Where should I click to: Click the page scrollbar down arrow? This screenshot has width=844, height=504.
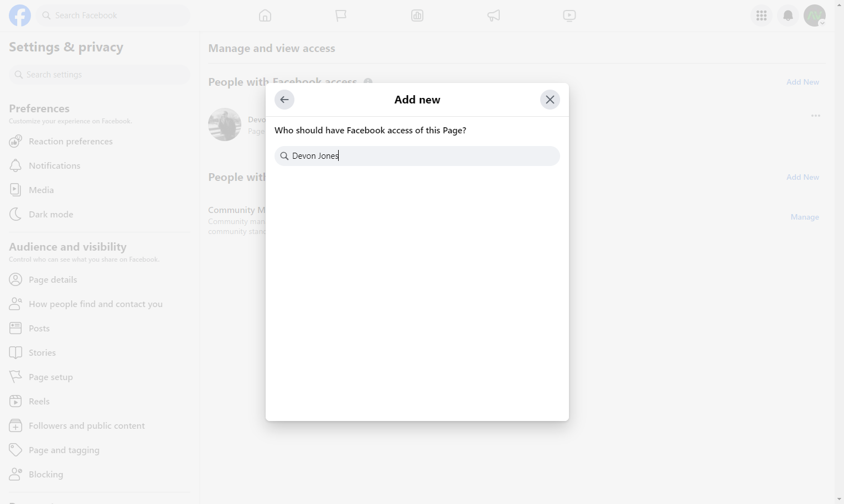840,500
